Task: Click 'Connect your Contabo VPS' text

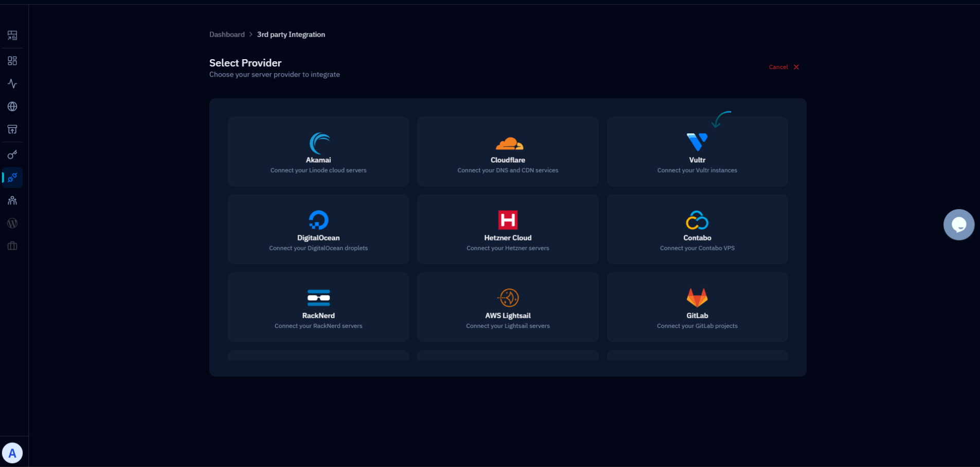Action: point(697,248)
